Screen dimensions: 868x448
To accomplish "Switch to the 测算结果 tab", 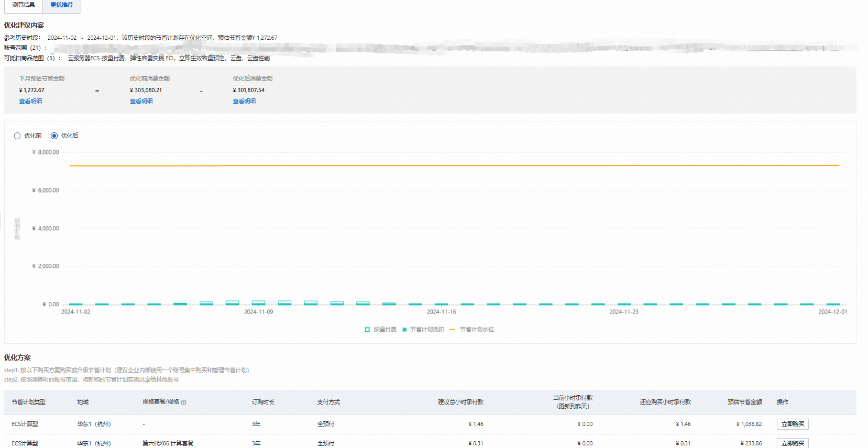I will click(24, 5).
